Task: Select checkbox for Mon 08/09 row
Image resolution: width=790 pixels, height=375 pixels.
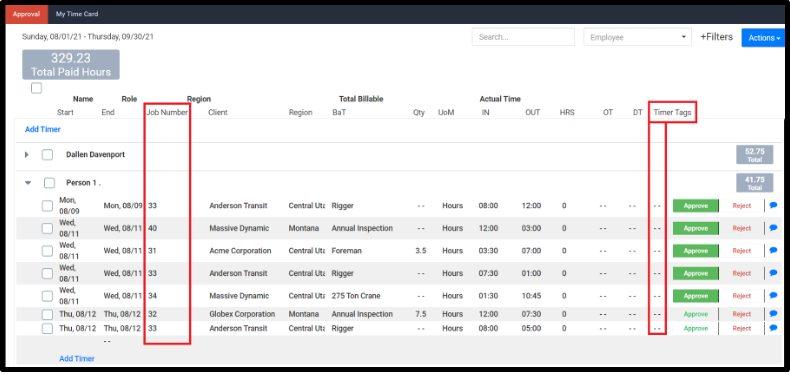Action: [x=47, y=206]
